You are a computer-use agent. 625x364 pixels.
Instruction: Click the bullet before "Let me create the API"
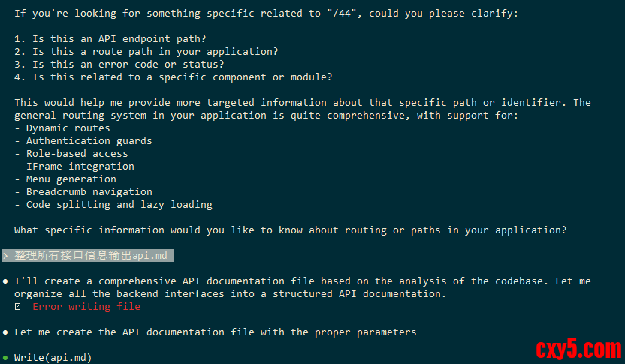[6, 332]
